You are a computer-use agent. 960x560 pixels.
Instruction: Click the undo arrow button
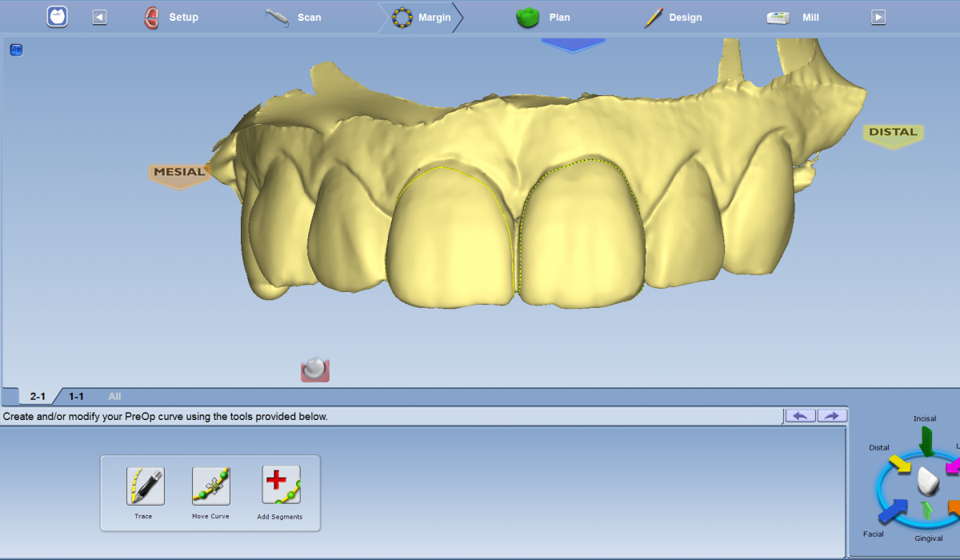[x=801, y=415]
